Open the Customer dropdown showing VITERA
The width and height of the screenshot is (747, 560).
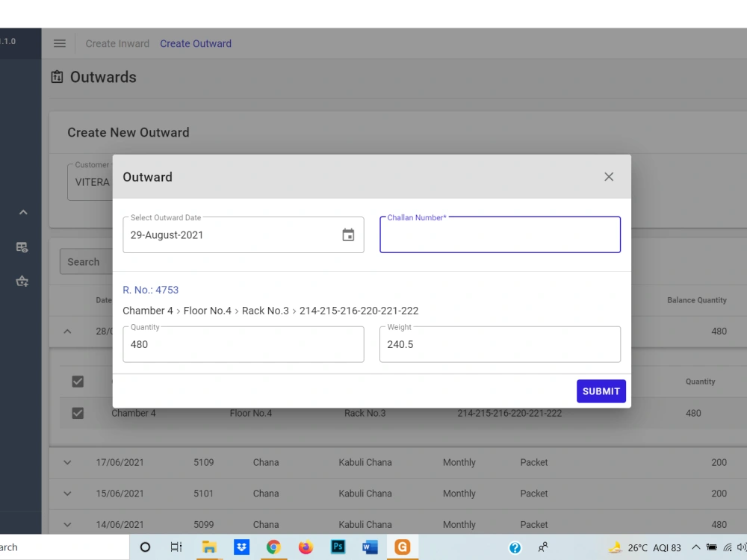pyautogui.click(x=90, y=182)
